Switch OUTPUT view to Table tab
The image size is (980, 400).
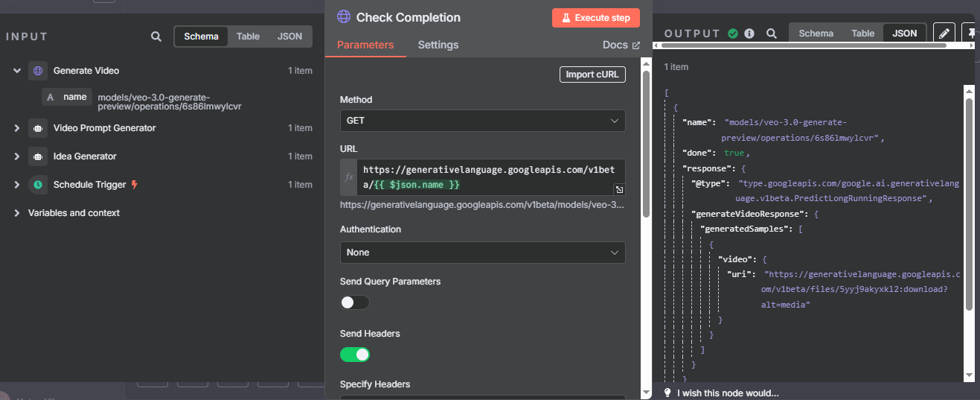[863, 34]
